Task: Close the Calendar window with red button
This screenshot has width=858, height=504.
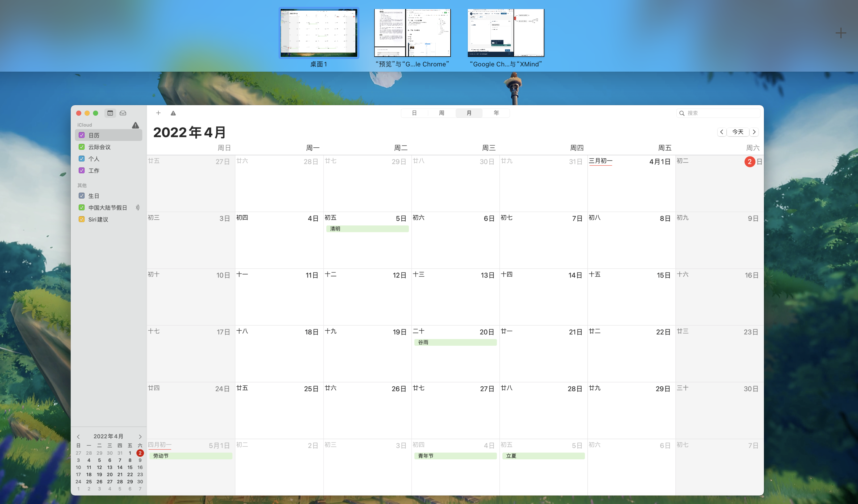Action: point(79,113)
